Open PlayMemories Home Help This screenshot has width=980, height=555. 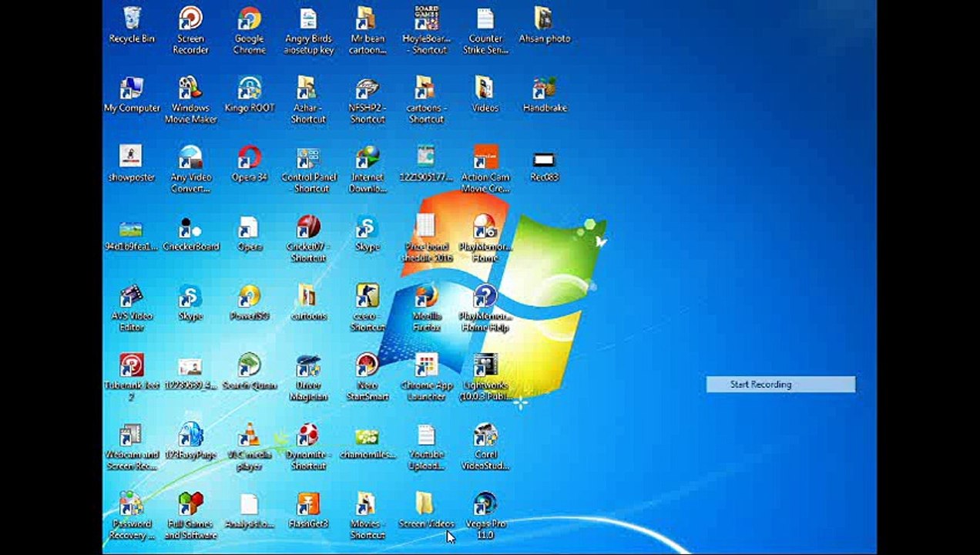point(485,308)
